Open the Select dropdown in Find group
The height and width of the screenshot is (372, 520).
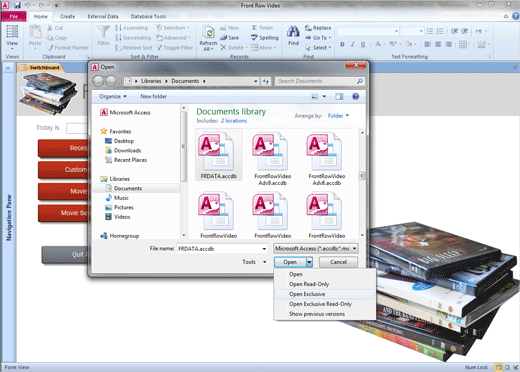(x=318, y=48)
